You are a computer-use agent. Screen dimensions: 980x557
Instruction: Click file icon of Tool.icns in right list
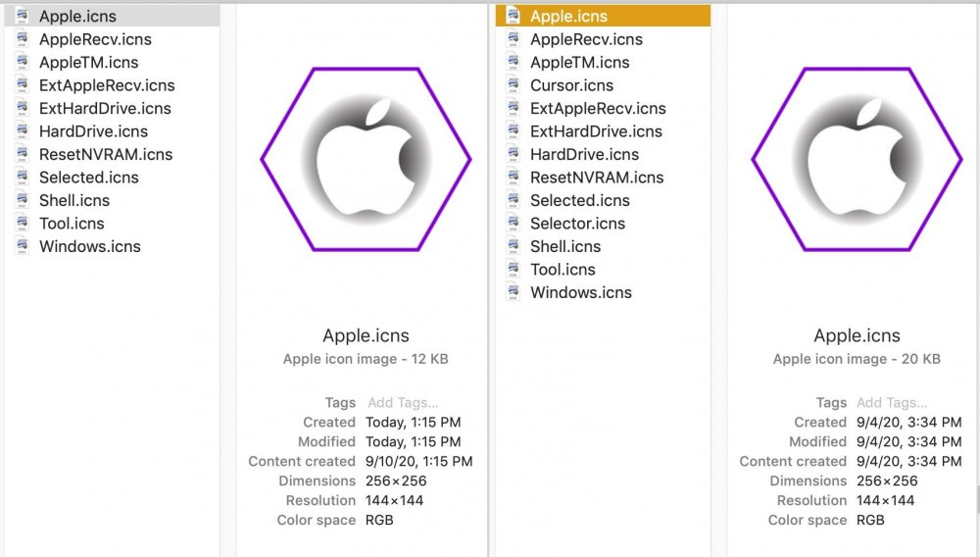[514, 270]
